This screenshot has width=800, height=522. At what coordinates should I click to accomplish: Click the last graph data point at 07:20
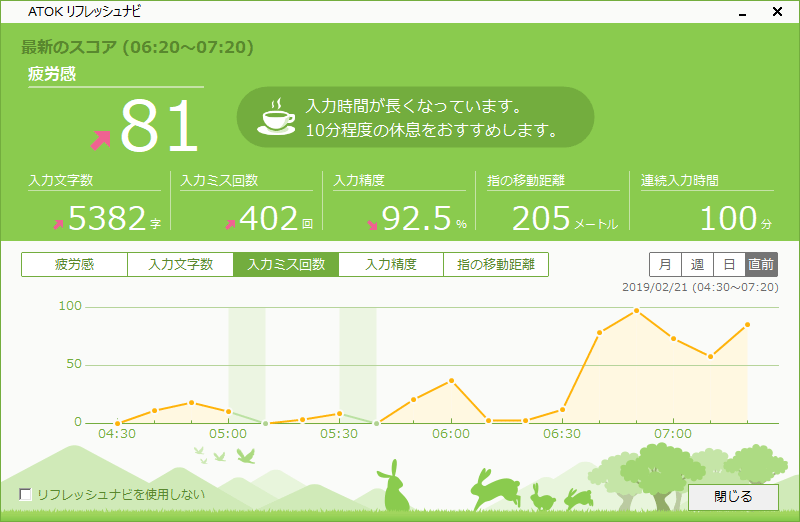click(747, 325)
